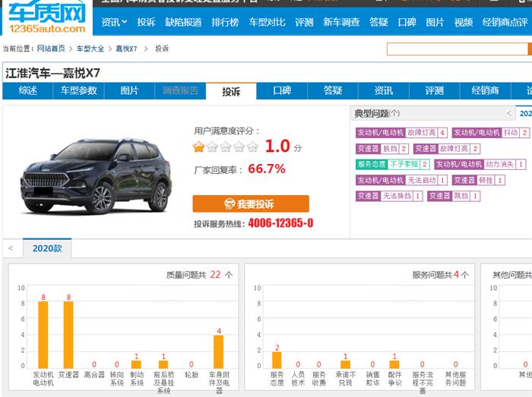Click the 车型大全 breadcrumb link

pyautogui.click(x=90, y=49)
